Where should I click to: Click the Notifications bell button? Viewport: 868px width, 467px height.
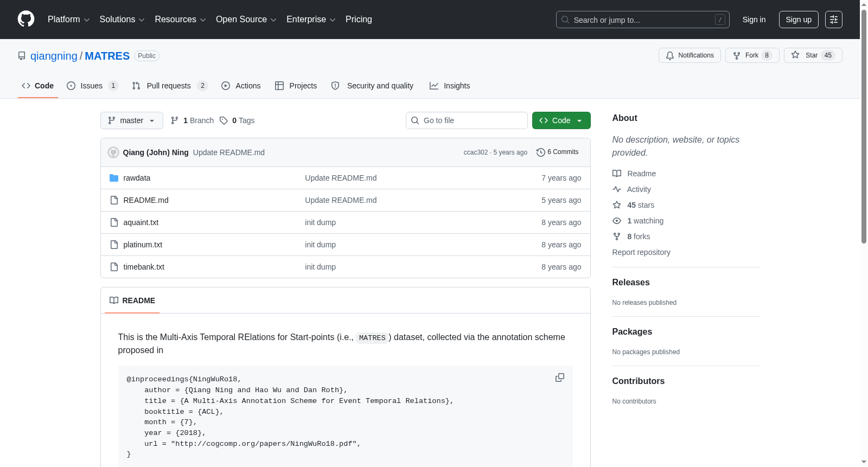(x=690, y=55)
